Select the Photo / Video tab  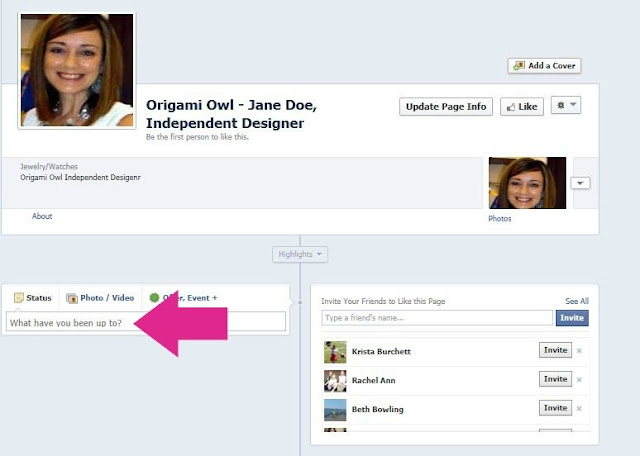100,298
